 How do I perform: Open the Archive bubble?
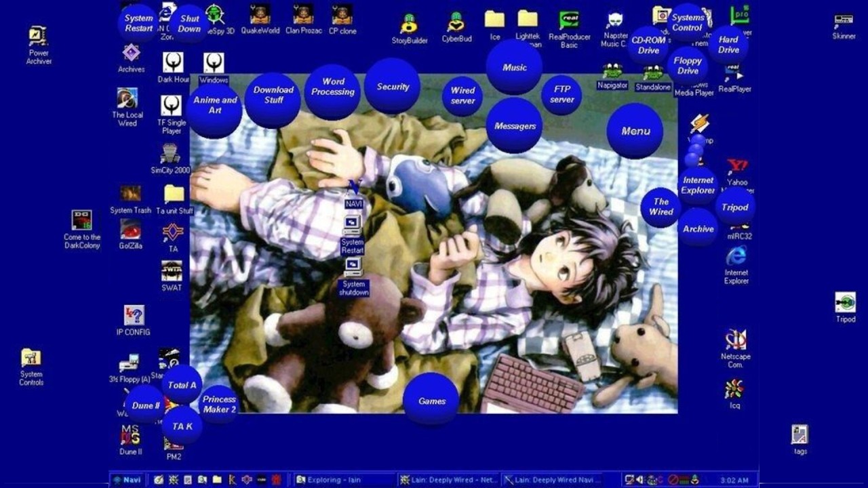click(698, 228)
